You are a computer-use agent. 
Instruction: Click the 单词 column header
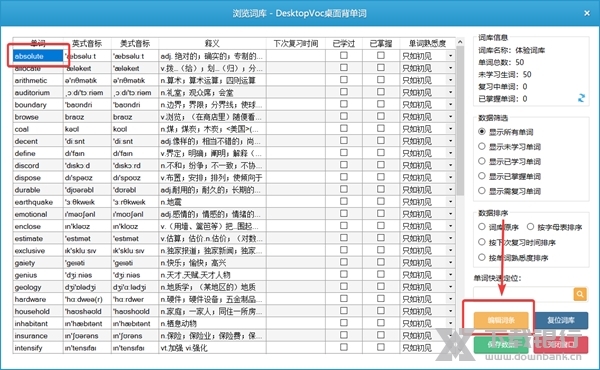coord(38,43)
